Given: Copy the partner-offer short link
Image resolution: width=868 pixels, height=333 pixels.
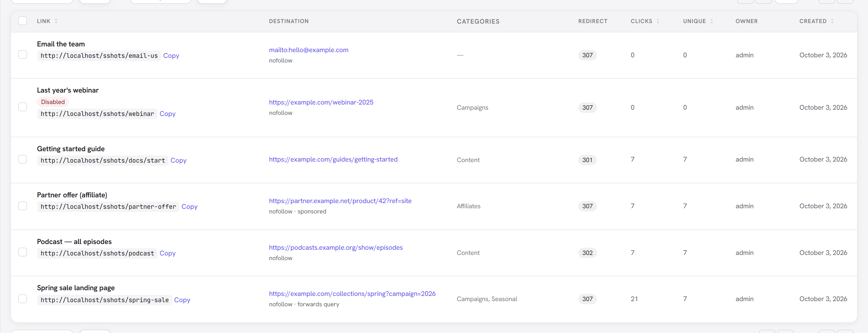Looking at the screenshot, I should 189,206.
